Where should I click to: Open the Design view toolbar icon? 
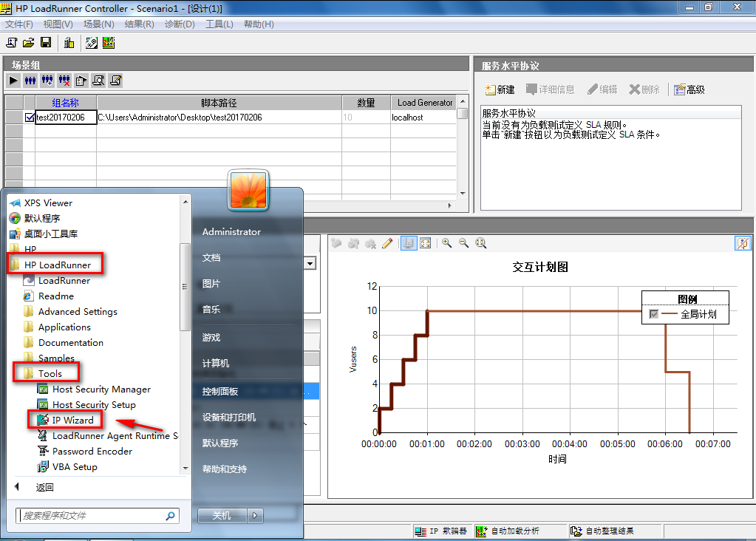92,43
